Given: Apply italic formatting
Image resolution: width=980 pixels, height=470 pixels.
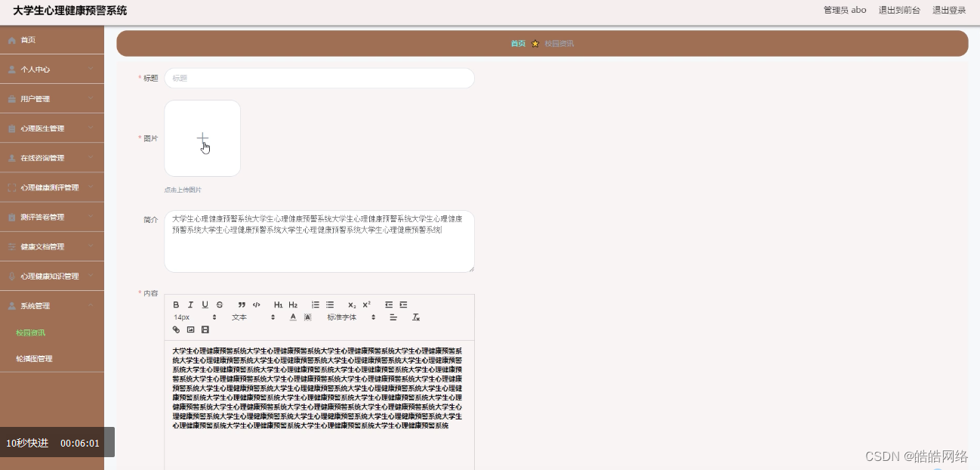Looking at the screenshot, I should 190,305.
